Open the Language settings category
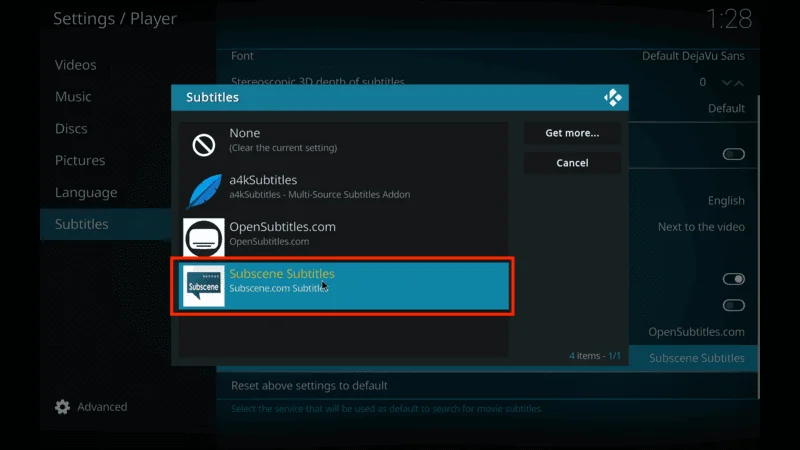Image resolution: width=800 pixels, height=450 pixels. pyautogui.click(x=86, y=192)
